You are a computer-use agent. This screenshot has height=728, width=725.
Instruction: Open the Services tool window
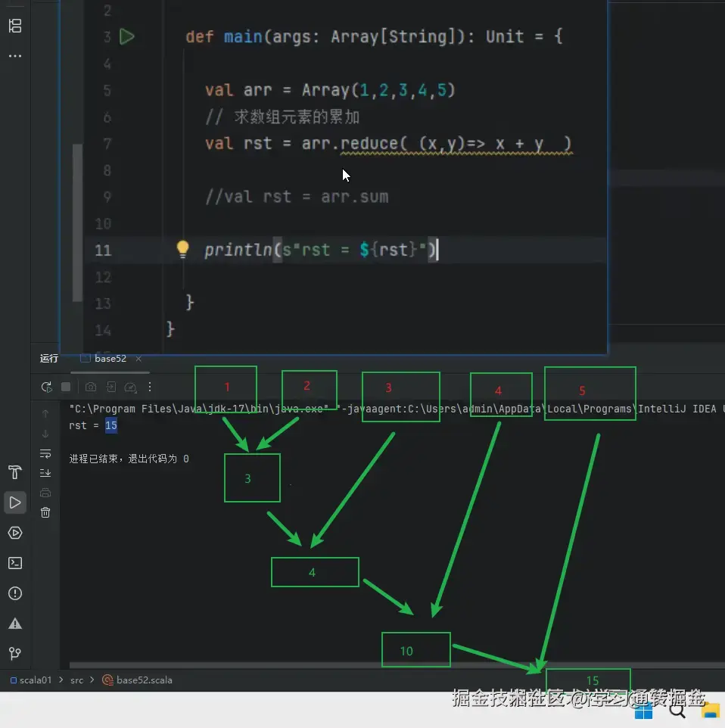15,533
